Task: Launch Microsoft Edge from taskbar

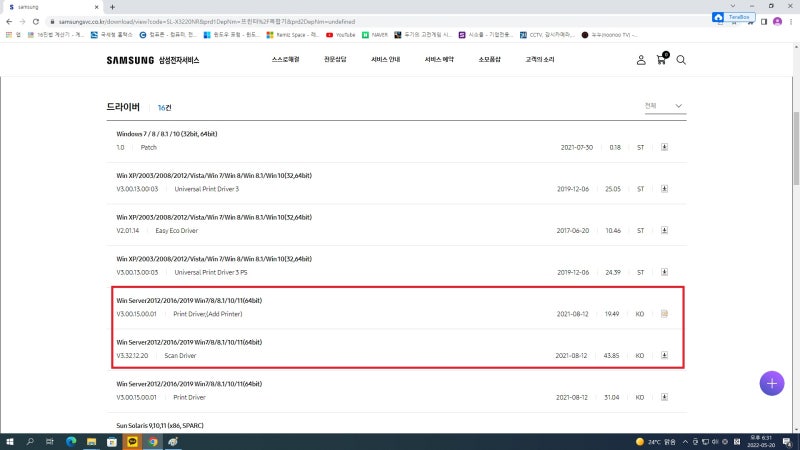Action: (x=70, y=442)
